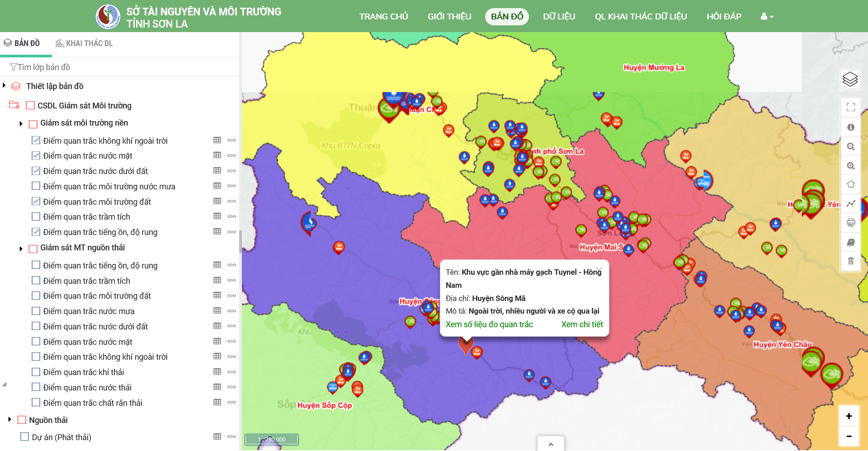Open the Xem chi tiết link

(582, 324)
